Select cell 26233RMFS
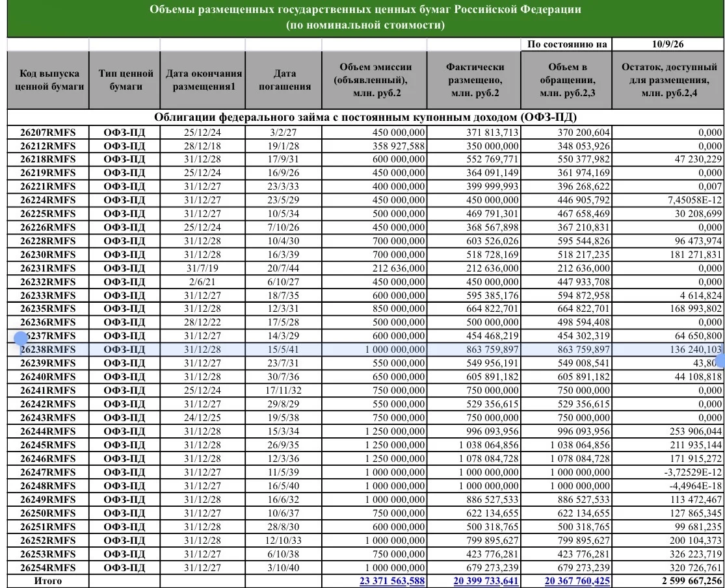Viewport: 725px width, 588px height. [48, 296]
